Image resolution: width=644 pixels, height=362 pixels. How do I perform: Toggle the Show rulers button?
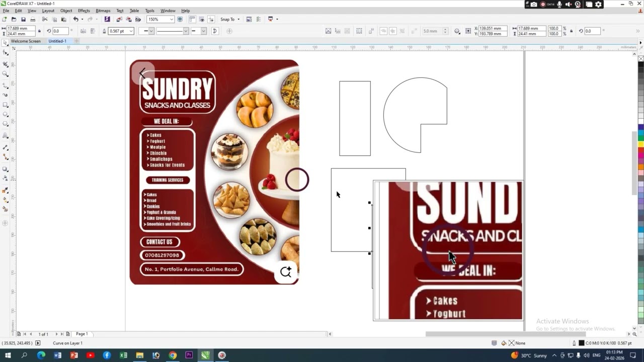coord(192,19)
